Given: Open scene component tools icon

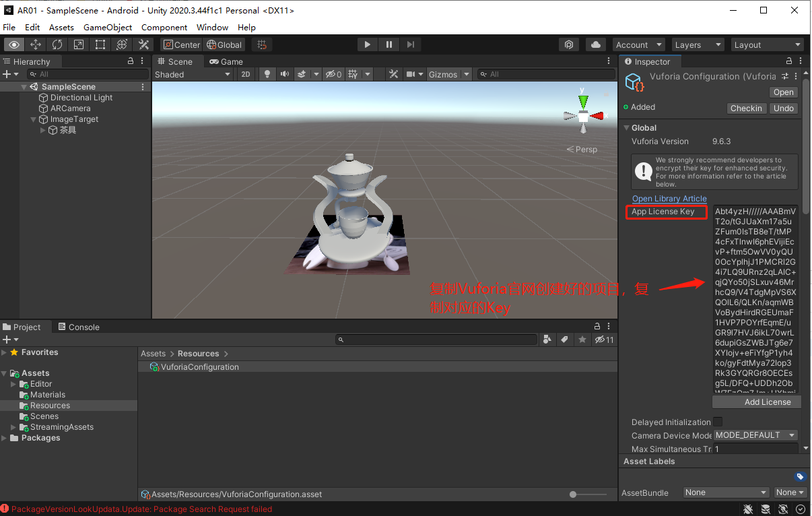Looking at the screenshot, I should click(x=395, y=74).
